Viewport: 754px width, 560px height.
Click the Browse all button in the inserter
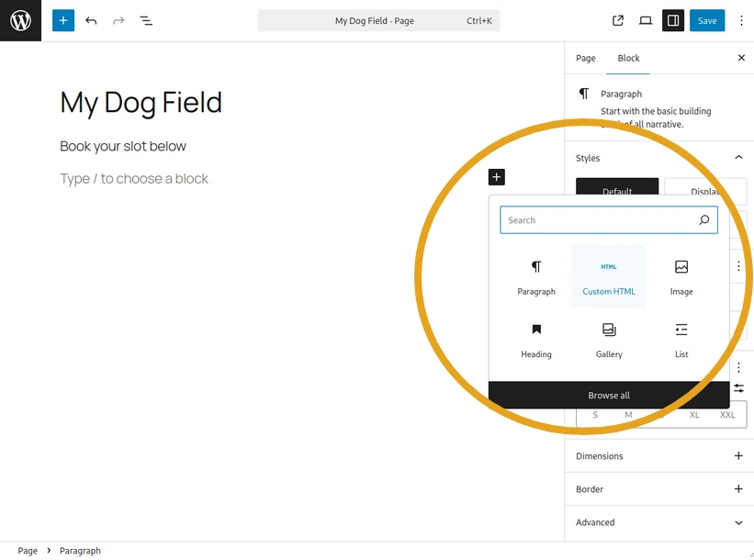click(608, 395)
